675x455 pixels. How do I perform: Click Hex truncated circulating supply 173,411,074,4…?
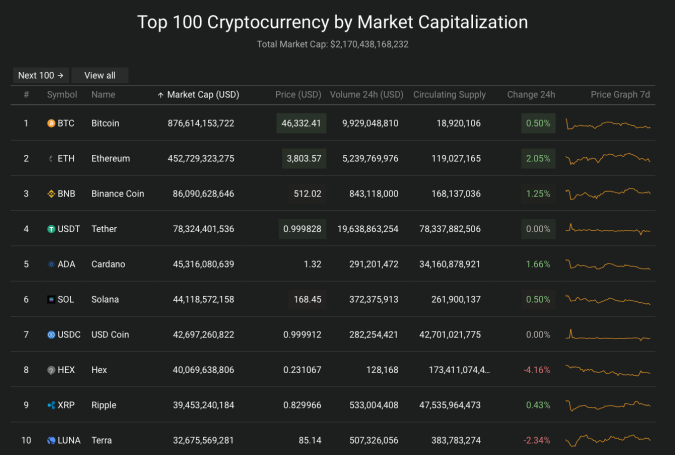459,370
